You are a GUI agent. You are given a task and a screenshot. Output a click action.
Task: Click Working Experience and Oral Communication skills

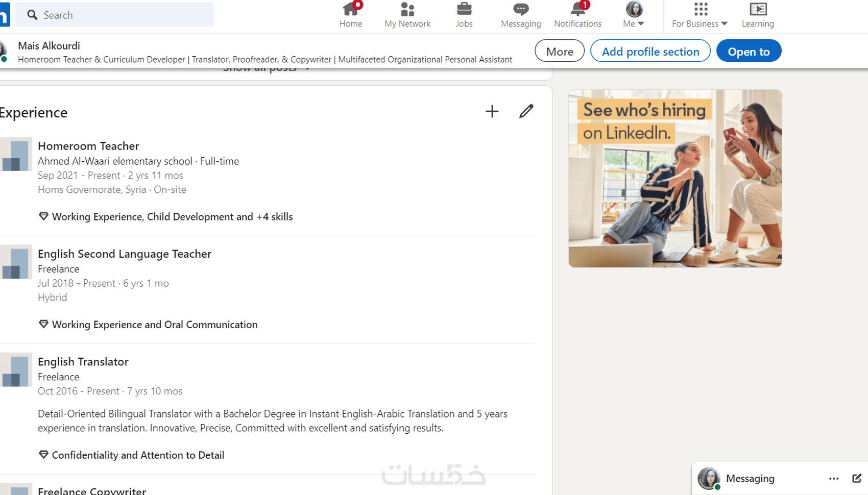tap(155, 325)
